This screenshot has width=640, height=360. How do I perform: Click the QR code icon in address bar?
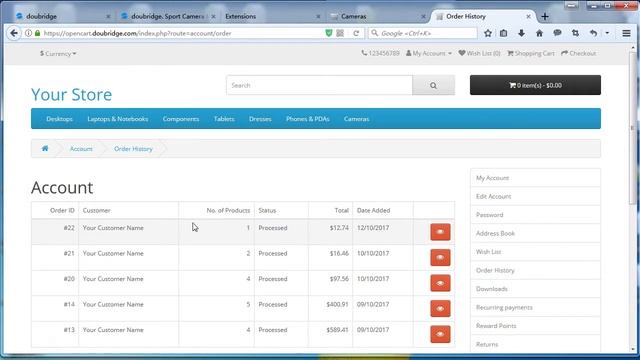tap(340, 33)
